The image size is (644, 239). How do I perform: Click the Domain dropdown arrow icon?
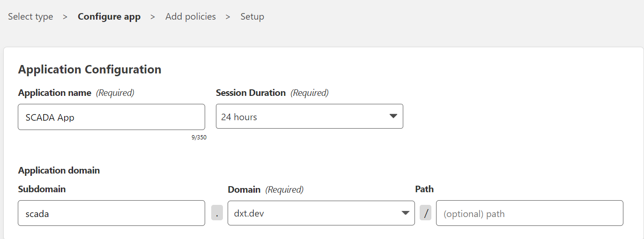pyautogui.click(x=406, y=213)
